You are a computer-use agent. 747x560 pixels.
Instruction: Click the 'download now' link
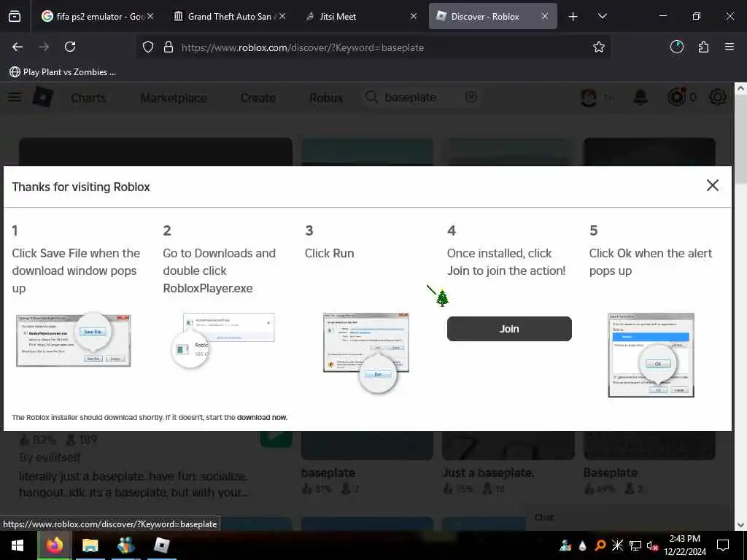pyautogui.click(x=262, y=417)
